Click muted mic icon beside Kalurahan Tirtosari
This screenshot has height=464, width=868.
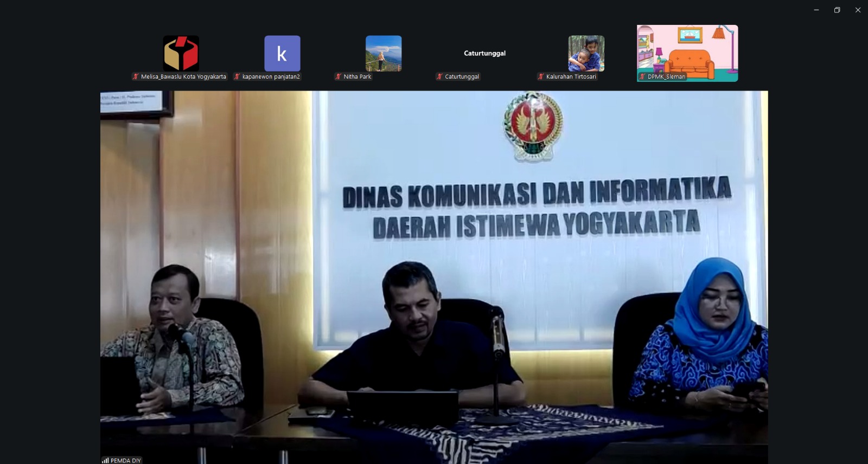(x=541, y=76)
